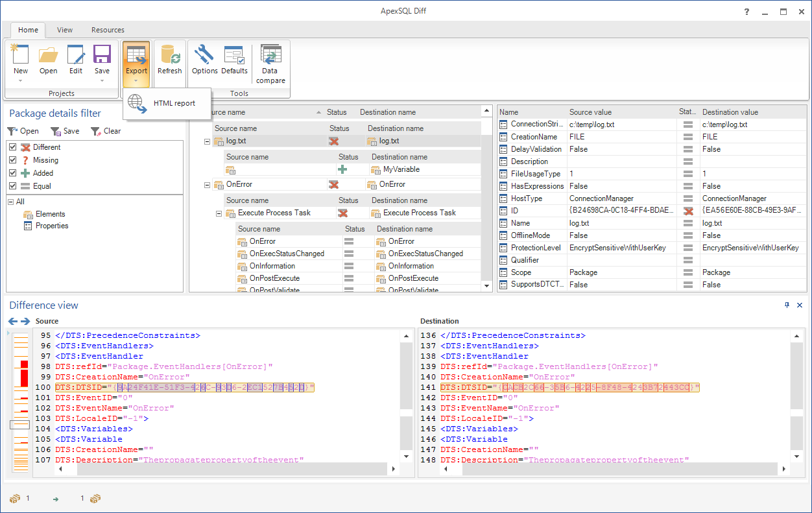Select the FileUsageType property row
The image size is (812, 513).
coord(652,174)
